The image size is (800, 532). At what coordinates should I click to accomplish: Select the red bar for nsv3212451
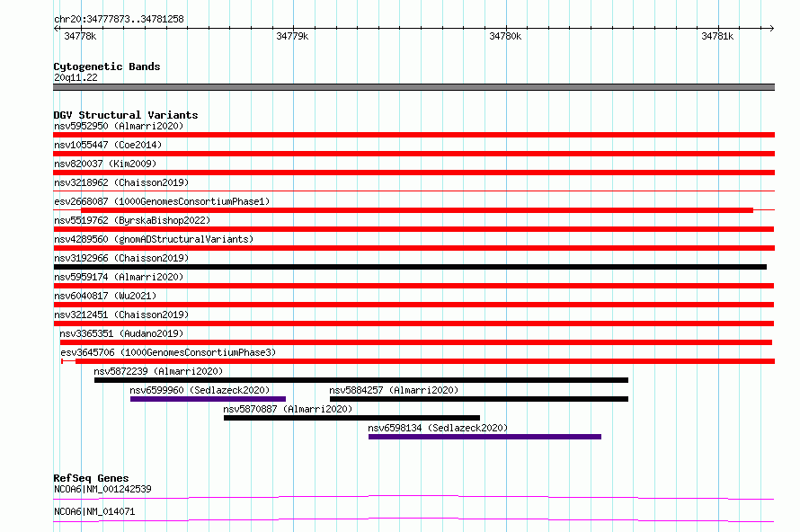pyautogui.click(x=413, y=324)
